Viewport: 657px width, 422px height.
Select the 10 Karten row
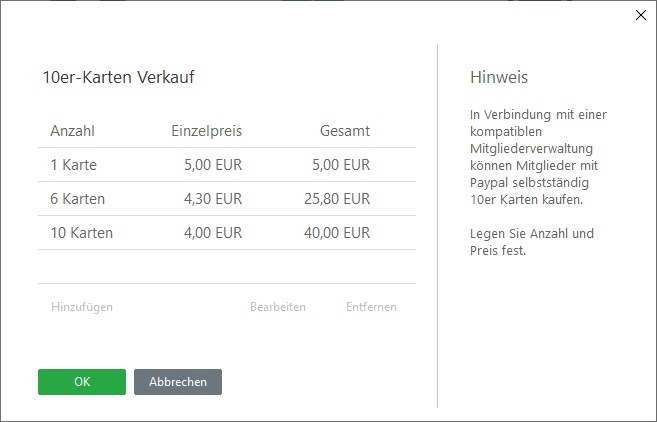(227, 233)
